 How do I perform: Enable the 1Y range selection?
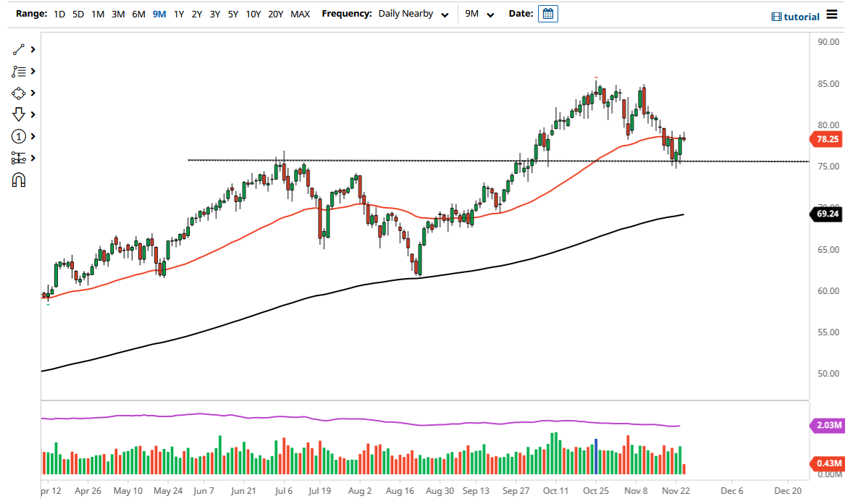(179, 14)
